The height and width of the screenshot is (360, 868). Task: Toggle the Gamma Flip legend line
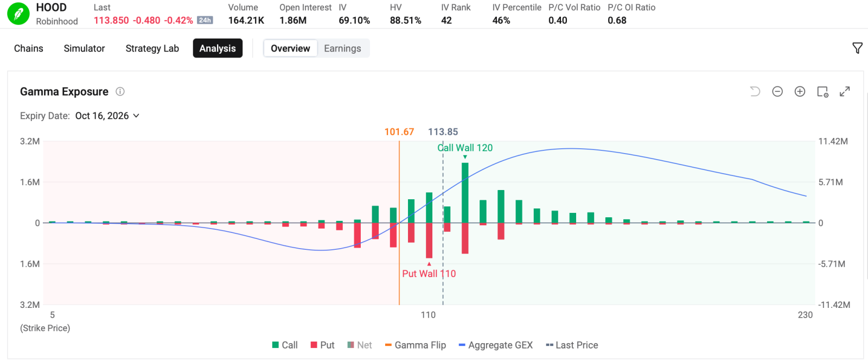[416, 345]
